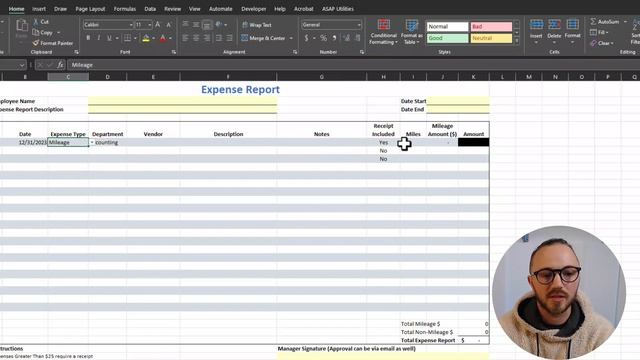Toggle Italic formatting
This screenshot has height=360, width=640.
pyautogui.click(x=98, y=38)
